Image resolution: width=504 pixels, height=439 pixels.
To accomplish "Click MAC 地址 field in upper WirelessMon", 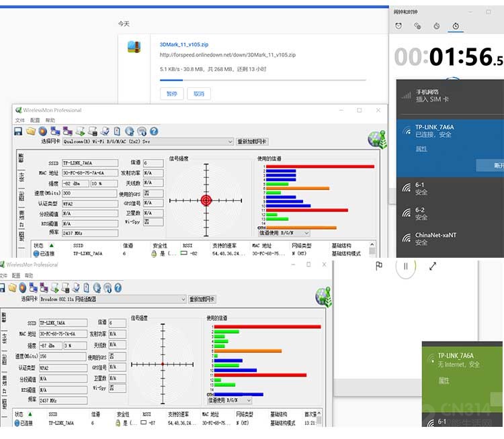I will (x=90, y=173).
